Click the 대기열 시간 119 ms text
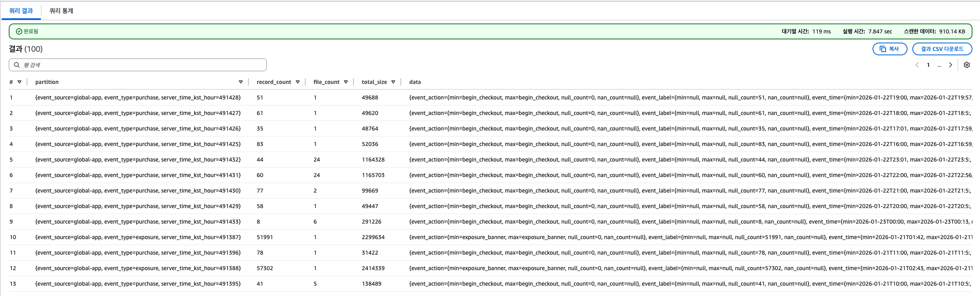The image size is (980, 296). click(x=806, y=31)
